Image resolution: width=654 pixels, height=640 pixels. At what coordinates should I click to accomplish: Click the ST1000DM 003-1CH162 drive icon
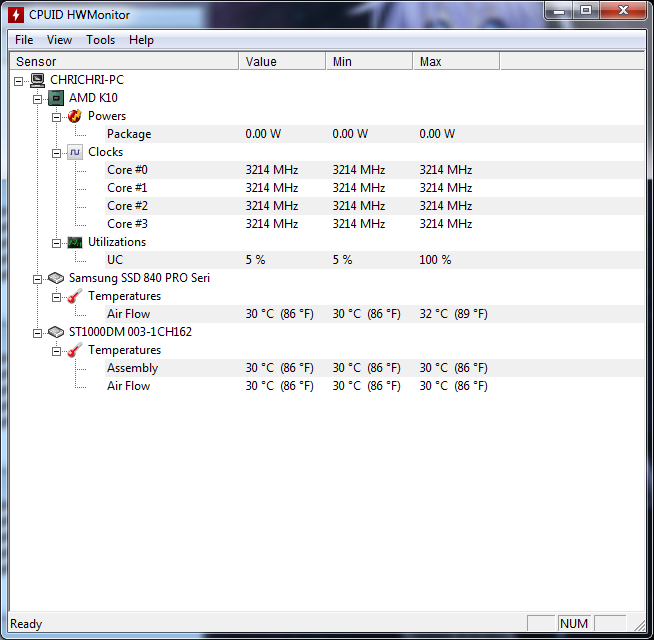[x=56, y=332]
